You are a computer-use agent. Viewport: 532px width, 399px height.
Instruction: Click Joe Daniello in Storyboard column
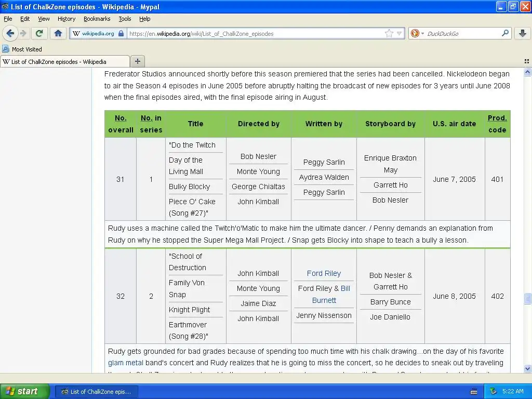click(x=390, y=317)
